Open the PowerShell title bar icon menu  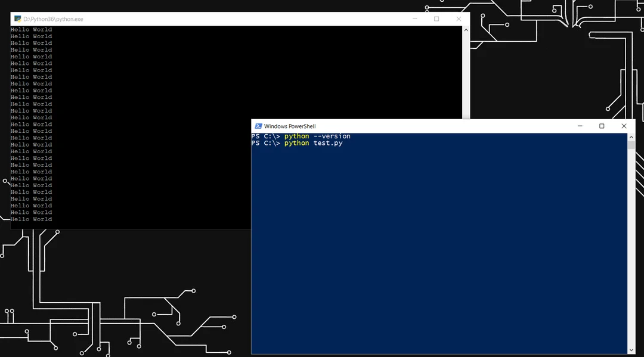point(258,126)
